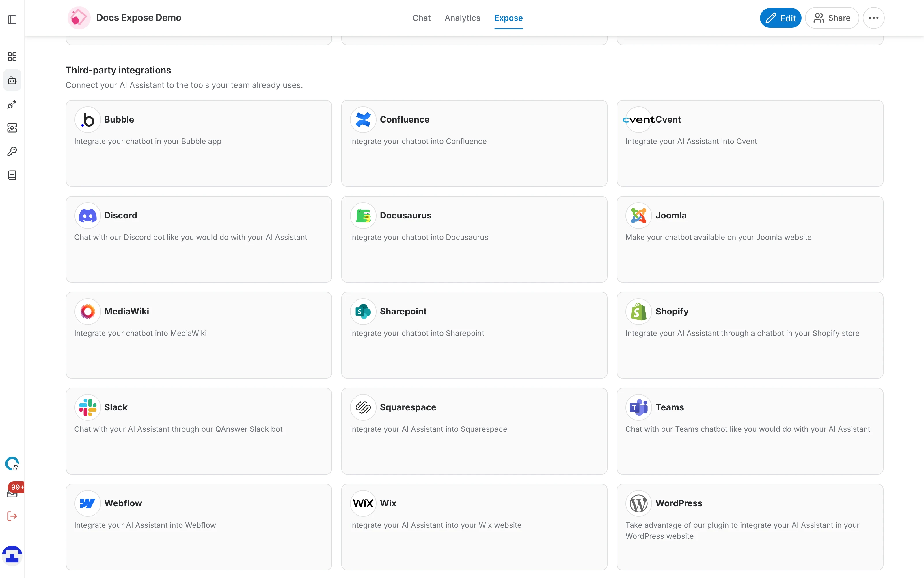
Task: Open the user avatar at sidebar bottom
Action: pyautogui.click(x=12, y=556)
